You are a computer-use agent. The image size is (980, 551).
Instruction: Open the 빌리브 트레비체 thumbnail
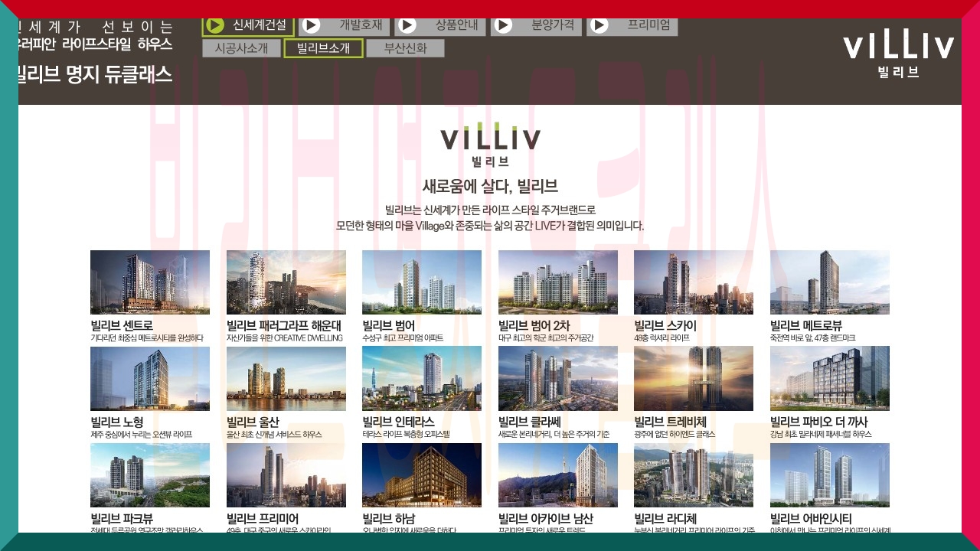point(694,379)
